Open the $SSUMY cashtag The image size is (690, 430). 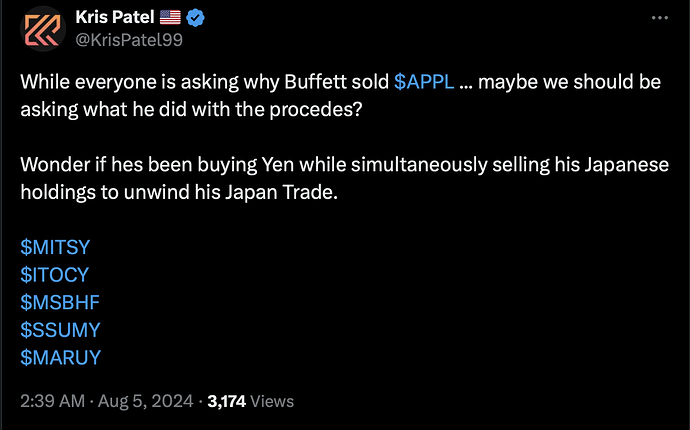[60, 330]
